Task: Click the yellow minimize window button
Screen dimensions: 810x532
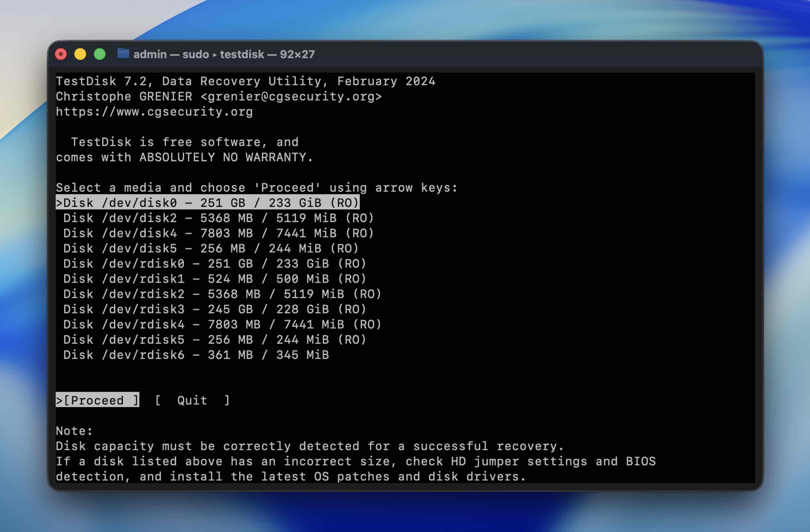Action: [80, 54]
